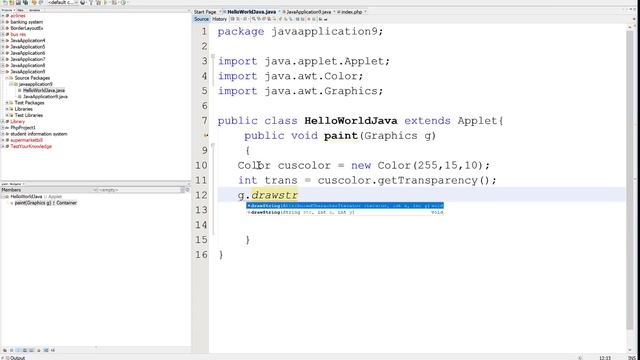
Task: Click the airlines project icon
Action: tap(7, 16)
